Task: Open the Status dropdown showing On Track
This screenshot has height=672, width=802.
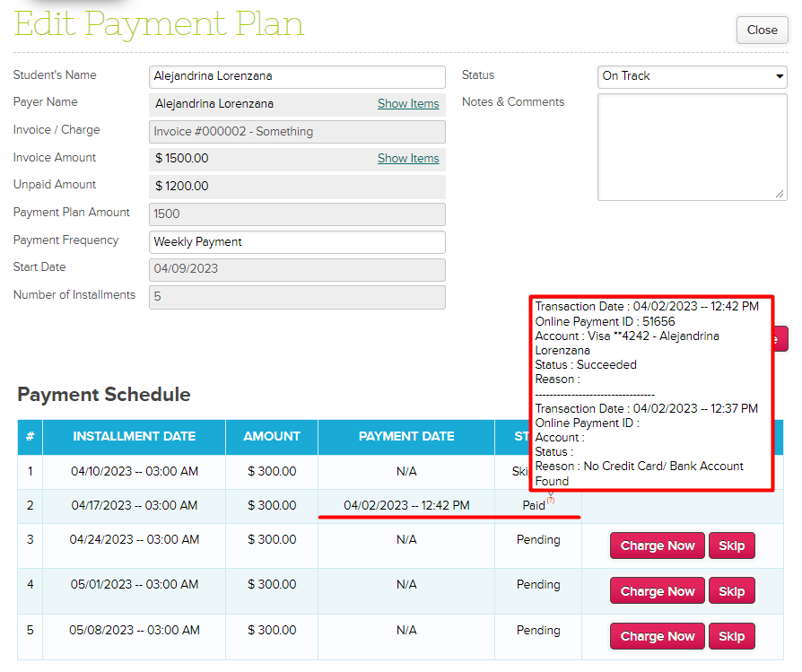Action: click(x=692, y=76)
